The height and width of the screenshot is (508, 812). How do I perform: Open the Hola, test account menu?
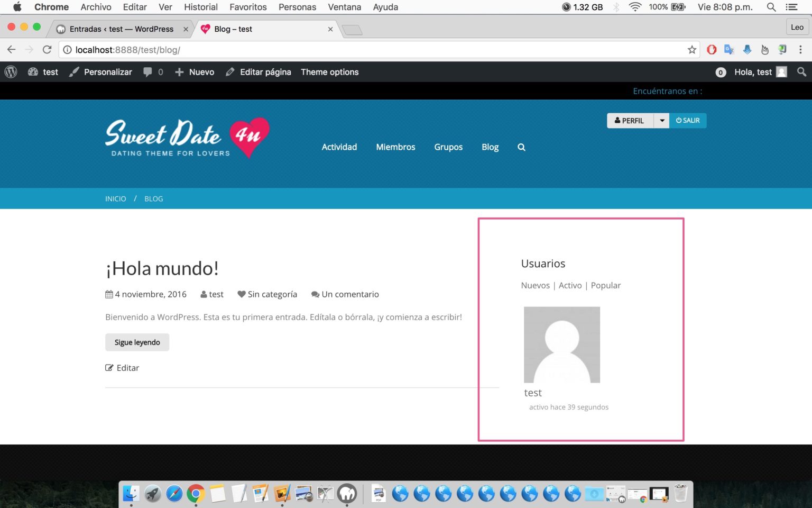click(x=760, y=72)
